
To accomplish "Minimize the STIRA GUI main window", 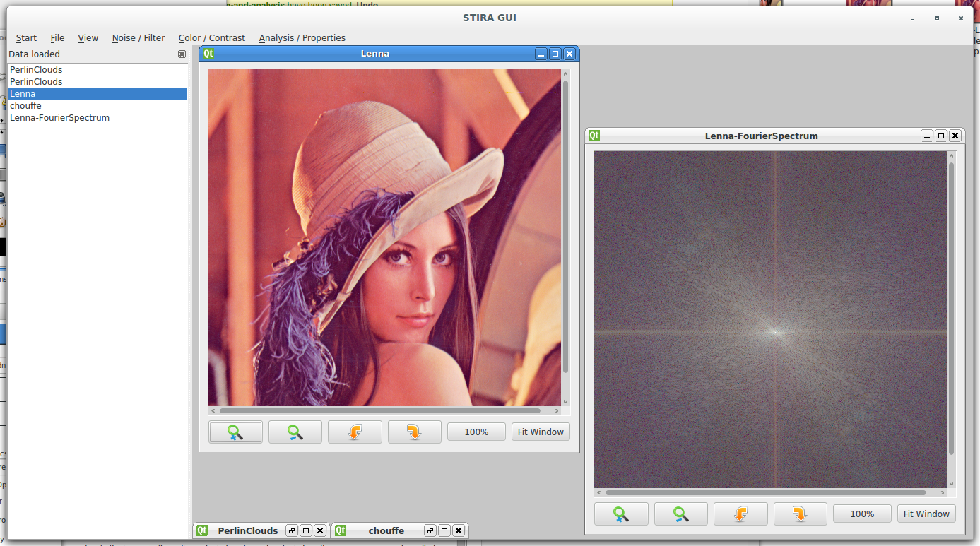I will 913,18.
